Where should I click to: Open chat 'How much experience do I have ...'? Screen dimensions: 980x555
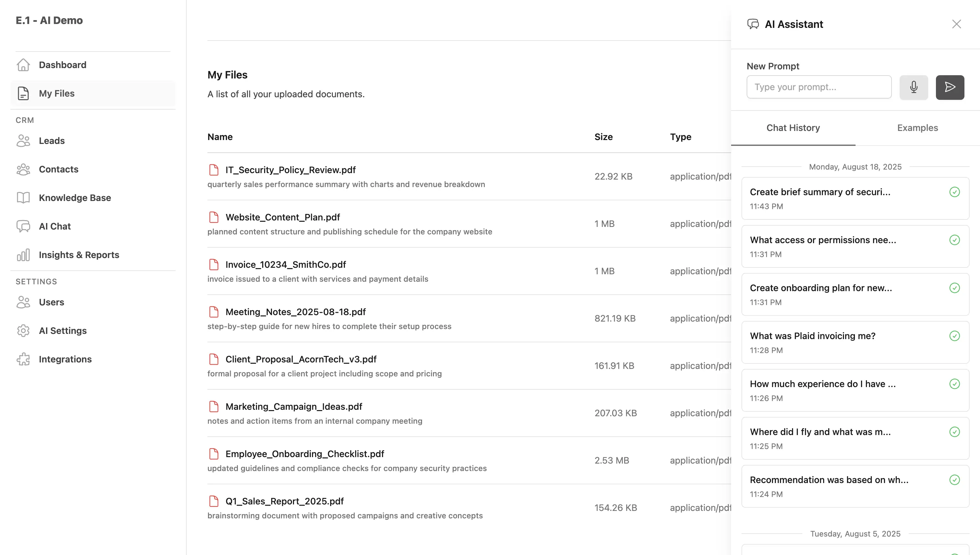tap(855, 390)
